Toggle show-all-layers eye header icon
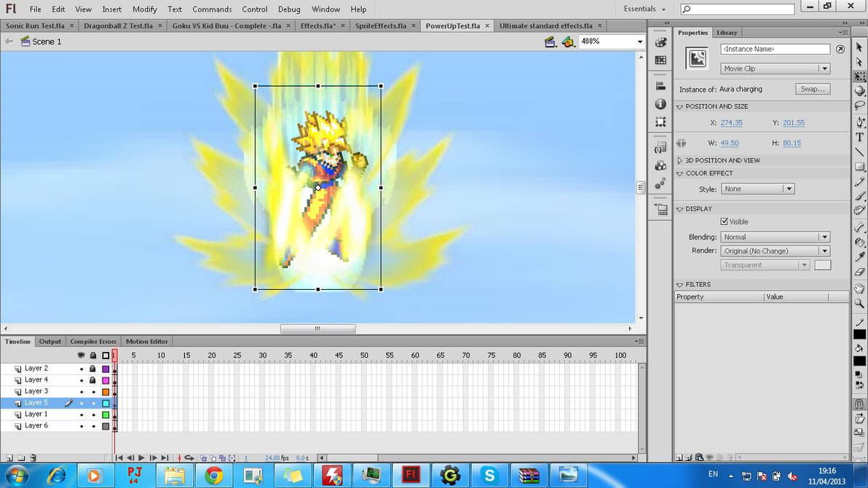 pyautogui.click(x=82, y=355)
